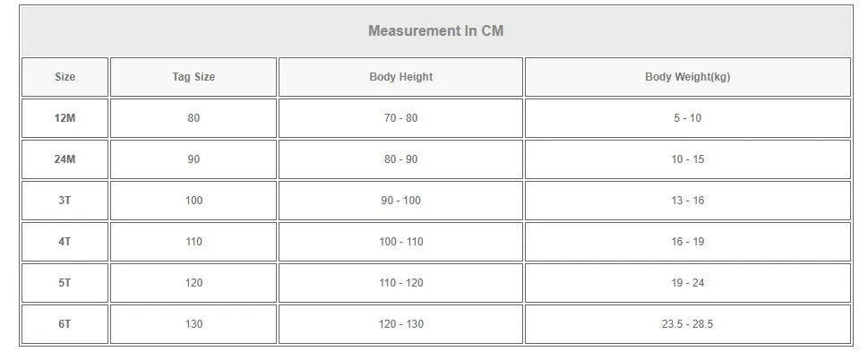Select the 6T size cell

pos(64,324)
